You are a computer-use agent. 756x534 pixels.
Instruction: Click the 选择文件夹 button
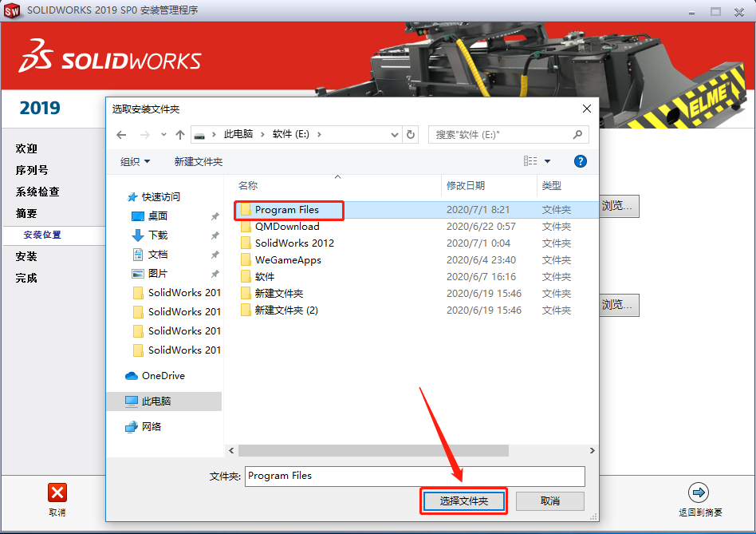point(463,502)
